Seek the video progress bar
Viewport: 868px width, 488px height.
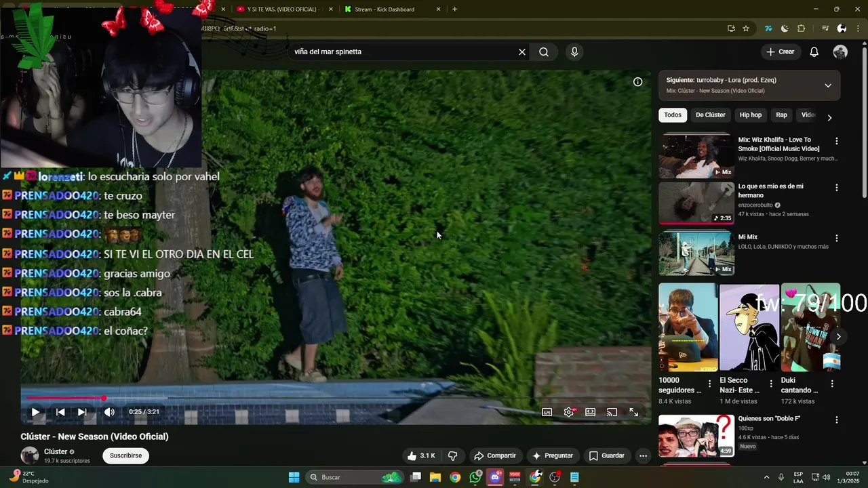click(x=336, y=399)
